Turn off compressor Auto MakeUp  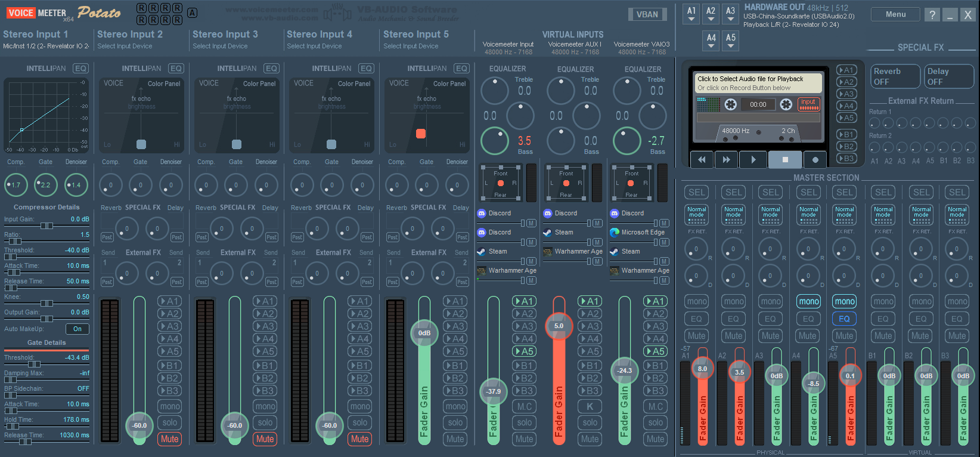coord(77,329)
